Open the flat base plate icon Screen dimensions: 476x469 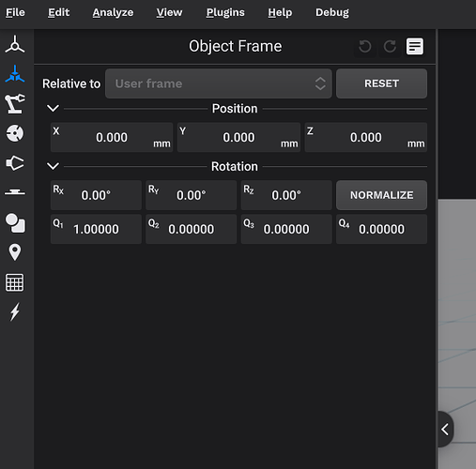(15, 191)
